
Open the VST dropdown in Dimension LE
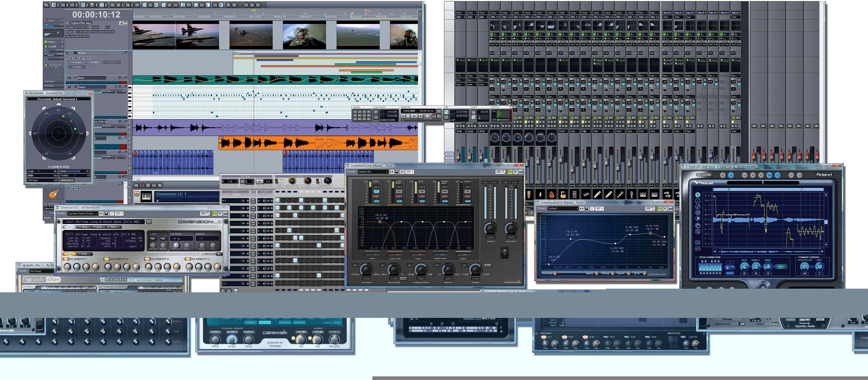click(119, 214)
